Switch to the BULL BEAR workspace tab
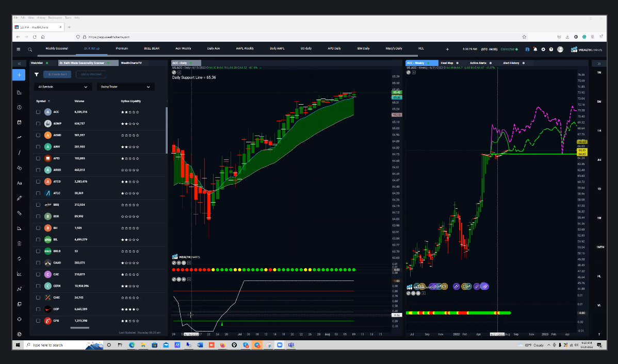This screenshot has width=618, height=364. [152, 48]
